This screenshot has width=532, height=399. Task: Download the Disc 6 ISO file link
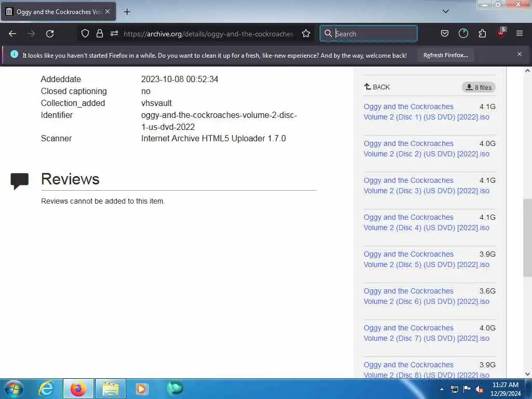[x=427, y=296]
